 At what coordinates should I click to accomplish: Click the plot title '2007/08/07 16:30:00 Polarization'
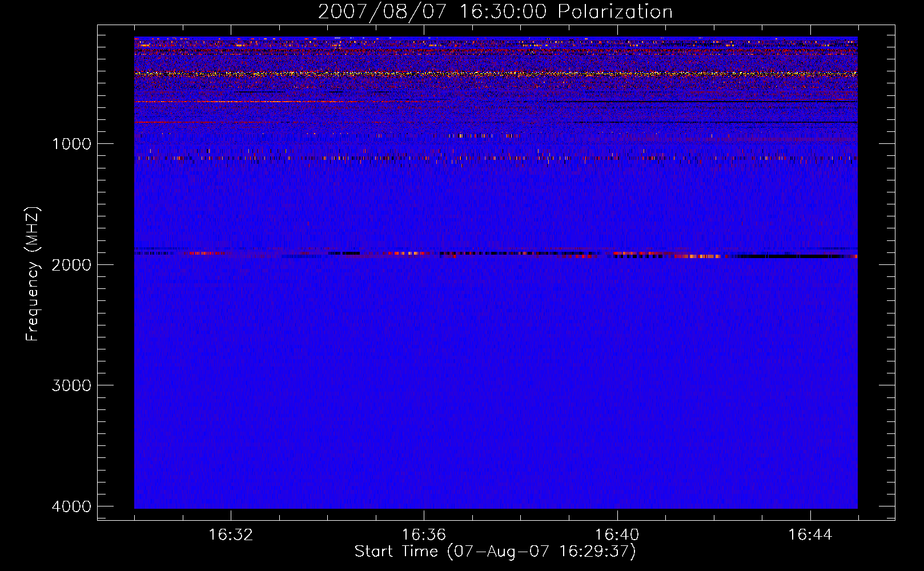tap(495, 12)
